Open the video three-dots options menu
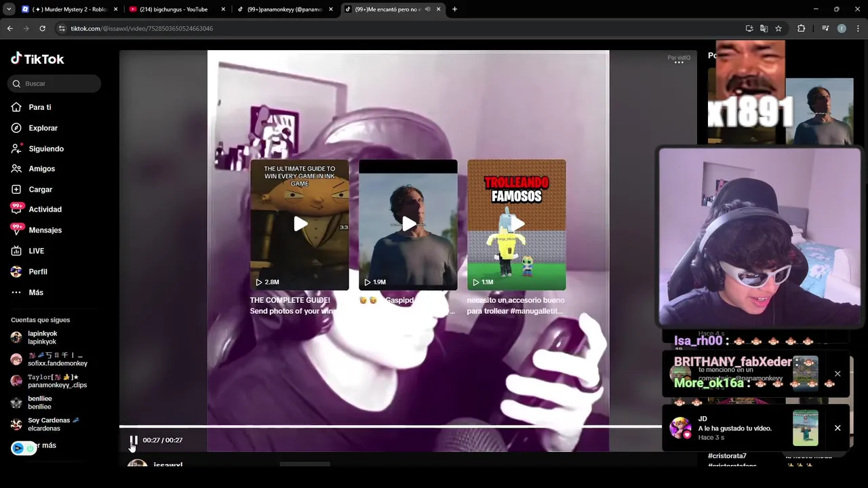 click(x=679, y=62)
